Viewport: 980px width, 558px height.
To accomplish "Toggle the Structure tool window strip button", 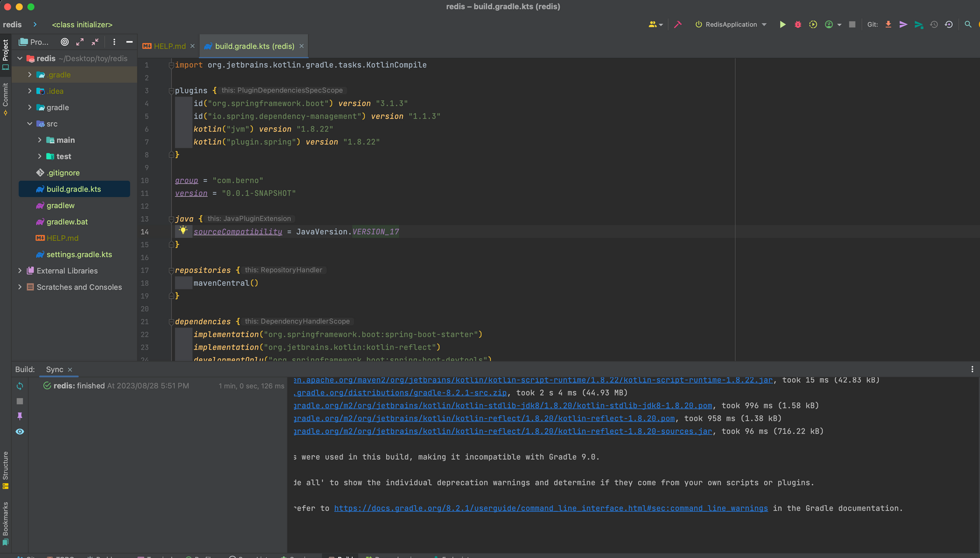I will click(x=6, y=470).
